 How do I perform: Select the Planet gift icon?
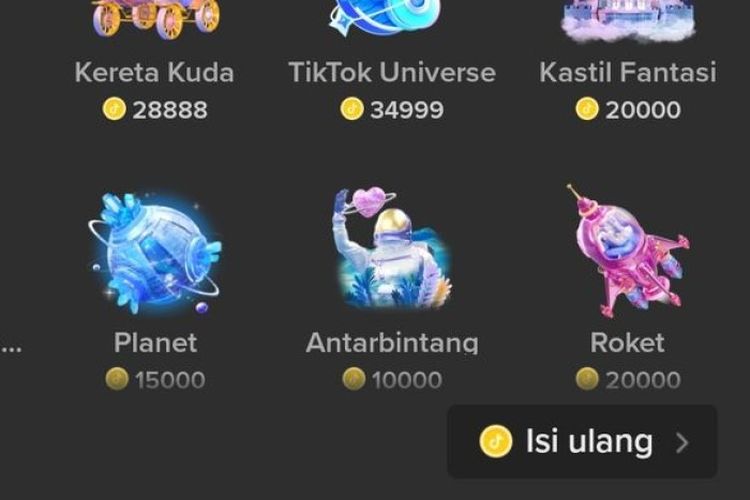(155, 253)
